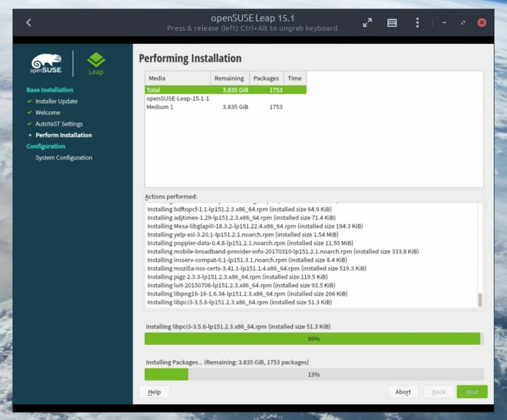Image resolution: width=507 pixels, height=420 pixels.
Task: Click the 99% package progress bar
Action: (x=313, y=339)
